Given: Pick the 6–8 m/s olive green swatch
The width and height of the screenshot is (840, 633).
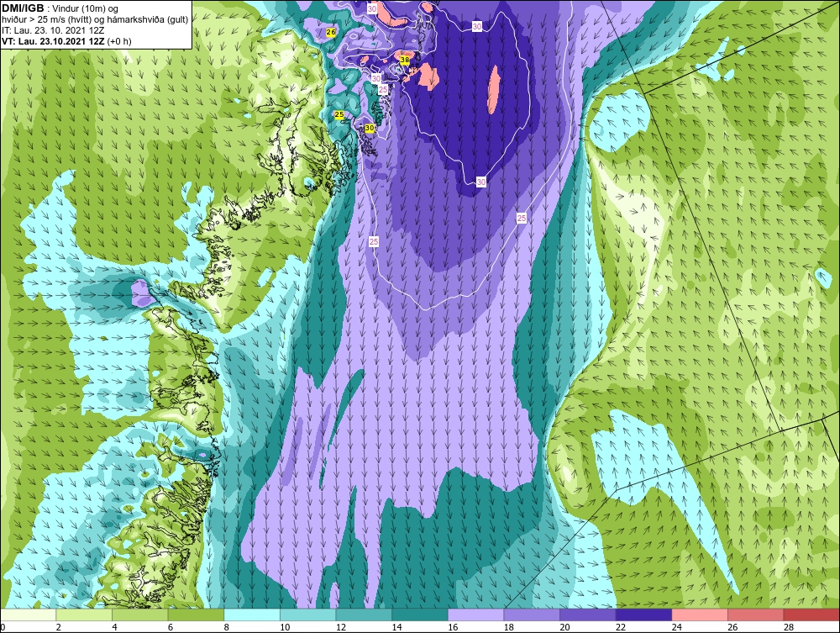Looking at the screenshot, I should [x=196, y=615].
